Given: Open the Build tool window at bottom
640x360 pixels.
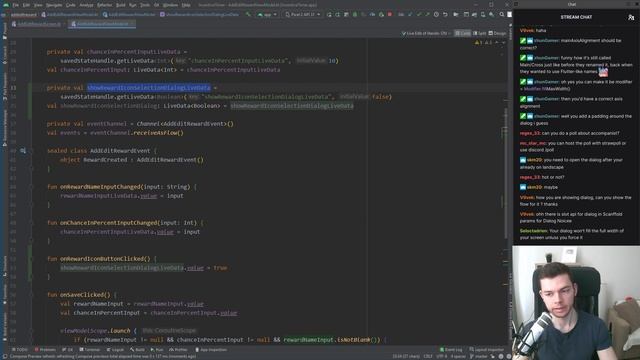Looking at the screenshot, I should tap(138, 350).
